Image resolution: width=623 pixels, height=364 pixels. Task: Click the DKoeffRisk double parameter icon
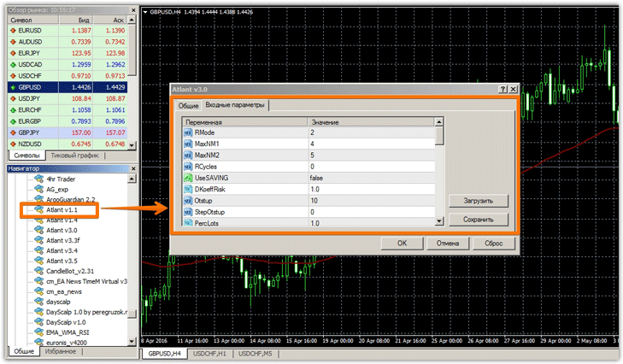pos(187,188)
